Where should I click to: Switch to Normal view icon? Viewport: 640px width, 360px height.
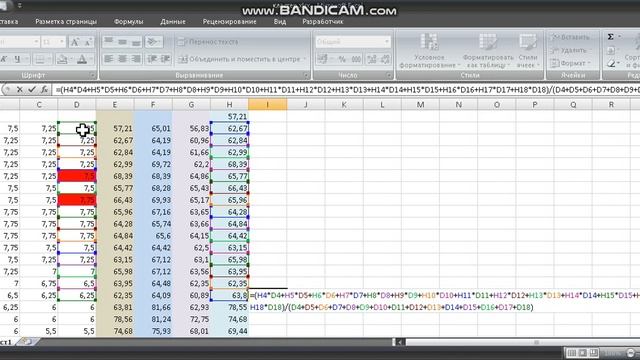(x=572, y=353)
